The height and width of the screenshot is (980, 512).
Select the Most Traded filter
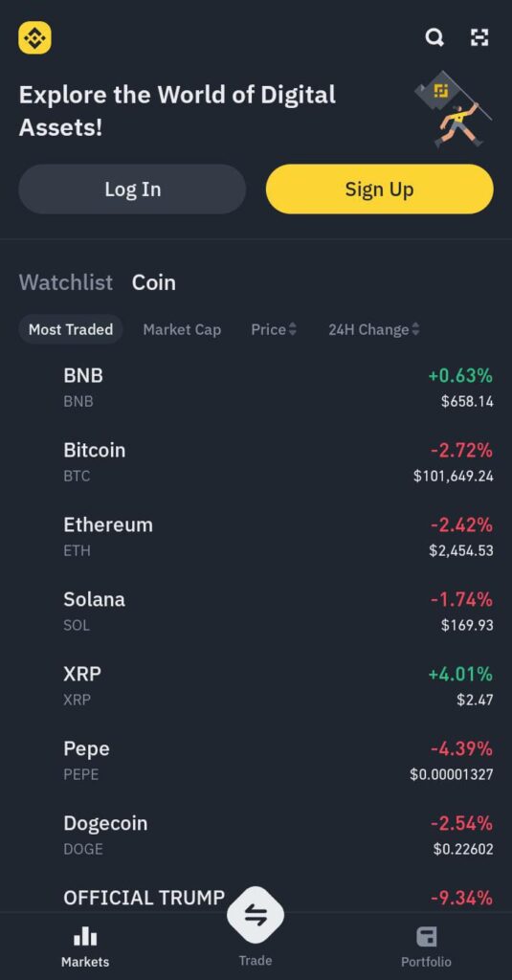pyautogui.click(x=71, y=329)
